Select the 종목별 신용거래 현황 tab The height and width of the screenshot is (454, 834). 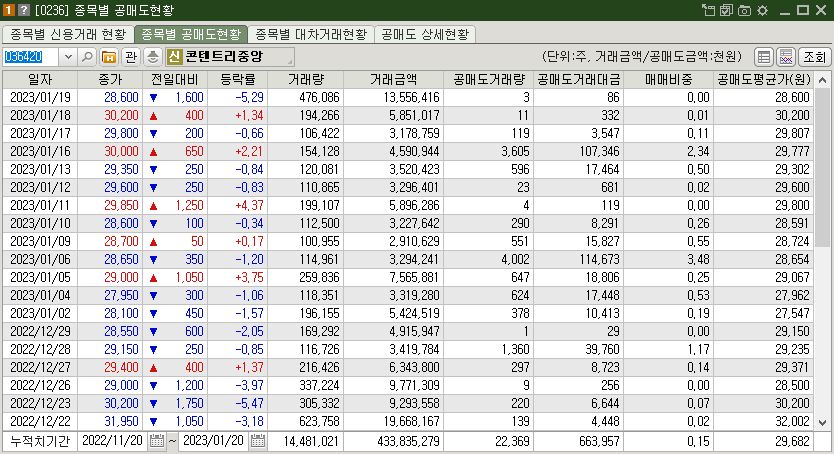pos(68,35)
